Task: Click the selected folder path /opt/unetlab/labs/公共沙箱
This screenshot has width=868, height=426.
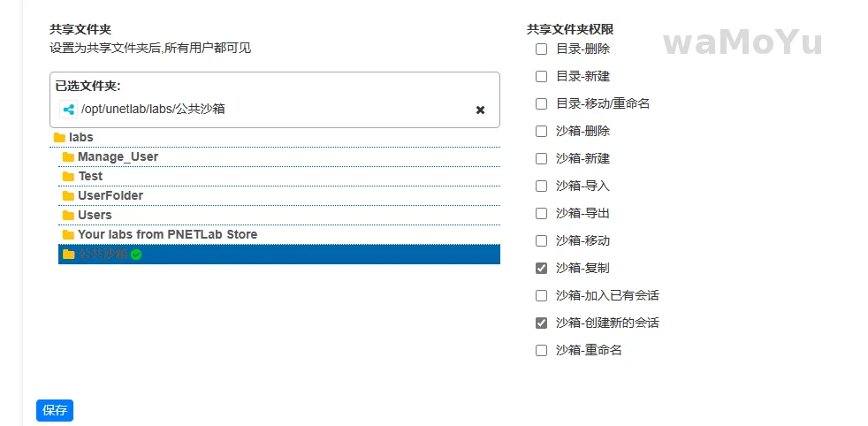Action: (153, 110)
